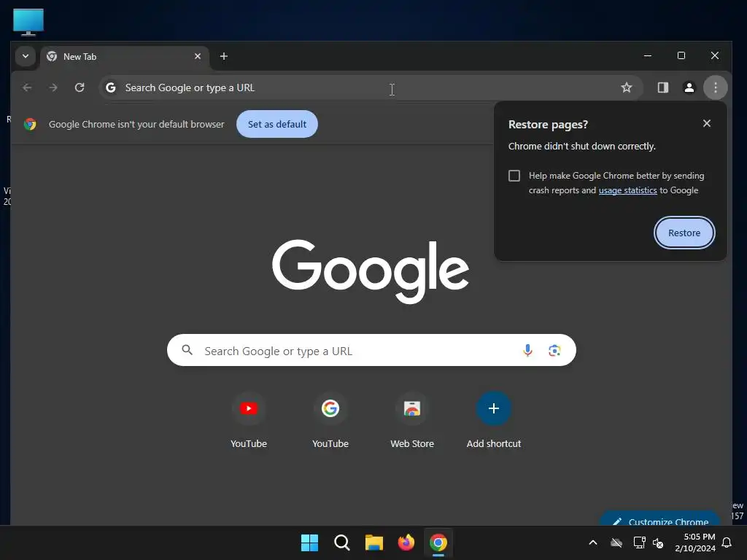Click the Google search box on page

(x=371, y=351)
